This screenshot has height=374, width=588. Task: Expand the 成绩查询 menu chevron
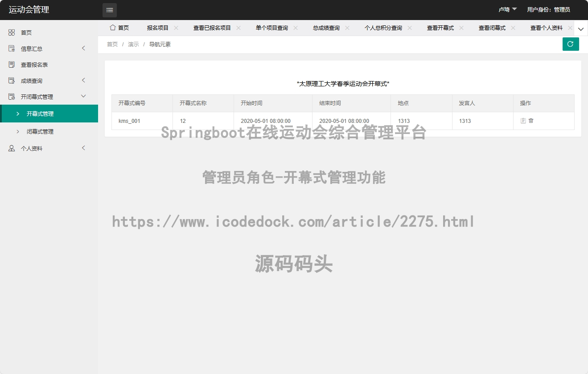click(83, 80)
